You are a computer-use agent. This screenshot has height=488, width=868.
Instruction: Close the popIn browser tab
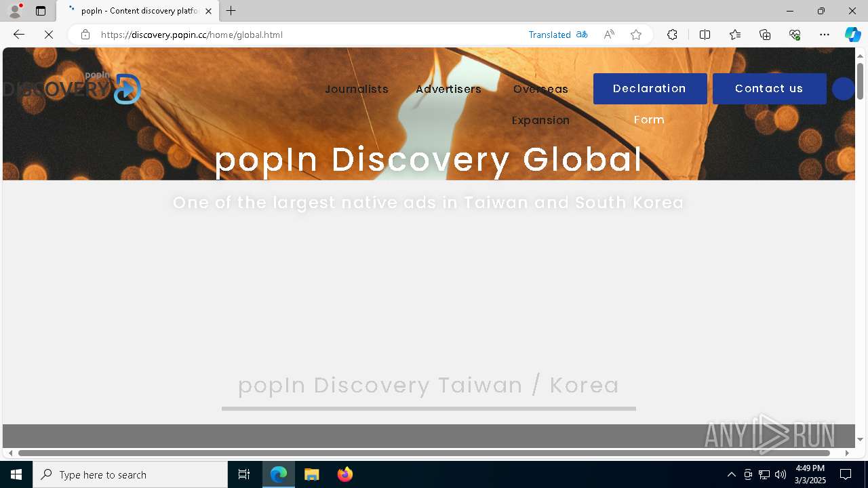(208, 11)
